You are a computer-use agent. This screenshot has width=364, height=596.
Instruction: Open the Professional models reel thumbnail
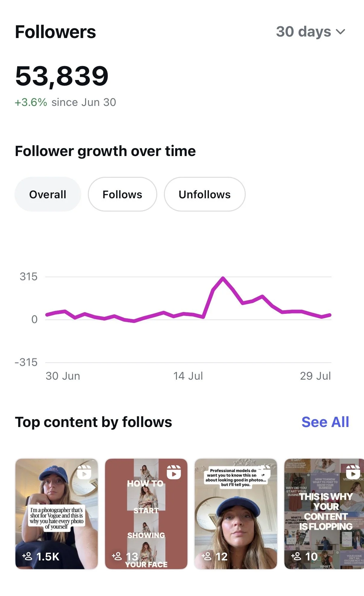(236, 514)
